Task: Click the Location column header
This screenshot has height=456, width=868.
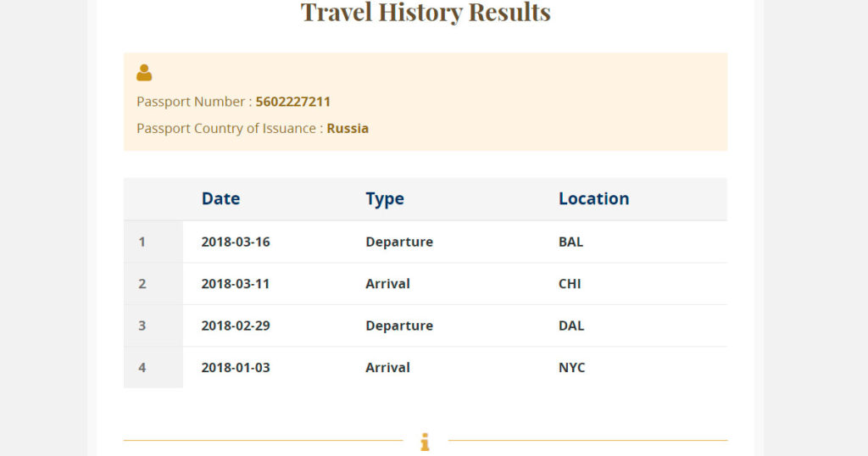Action: point(593,199)
